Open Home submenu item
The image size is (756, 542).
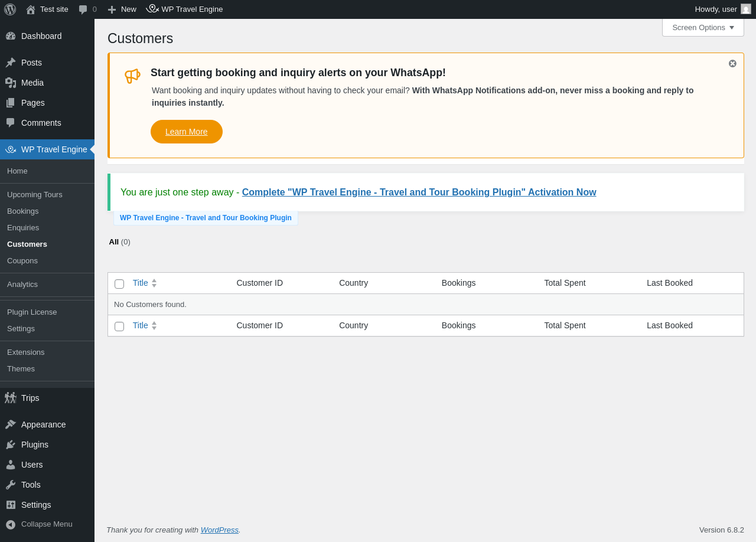tap(17, 171)
